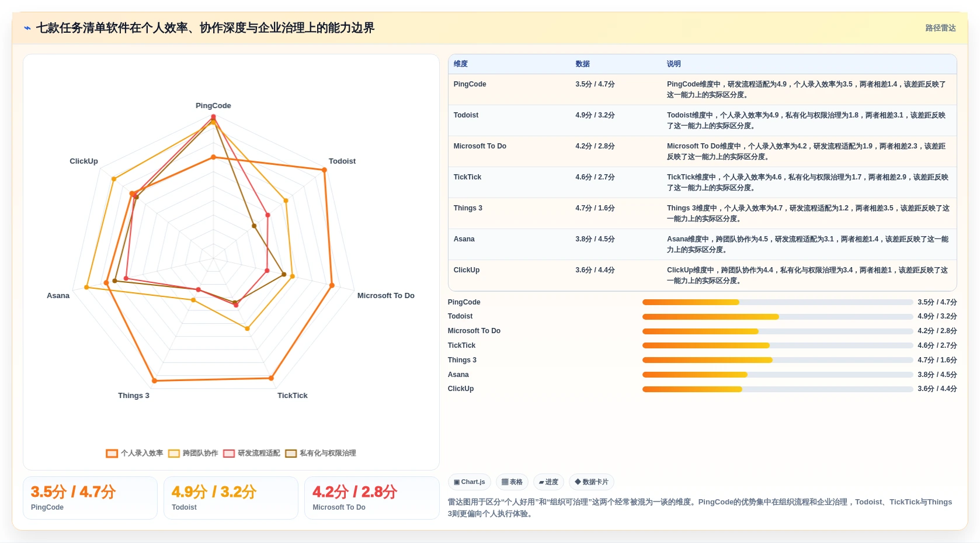Select the Todoist table row name
Screen dimensions: 980x543
pos(466,115)
